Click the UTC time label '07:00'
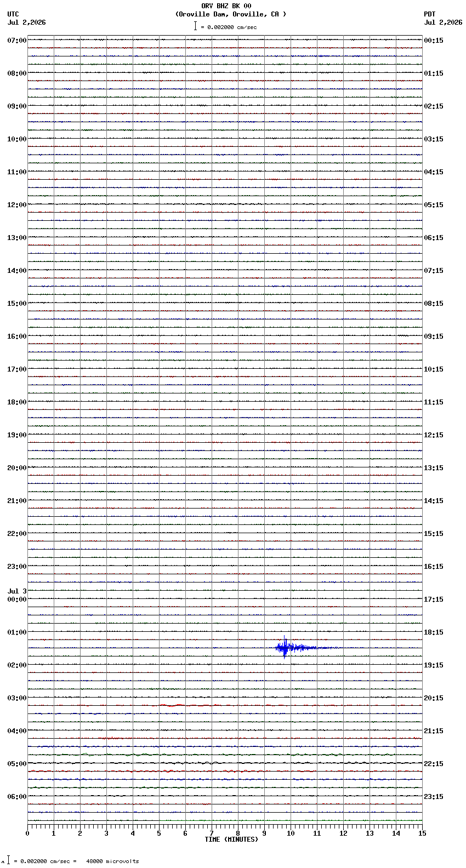Viewport: 466px width, 868px height. pos(17,41)
